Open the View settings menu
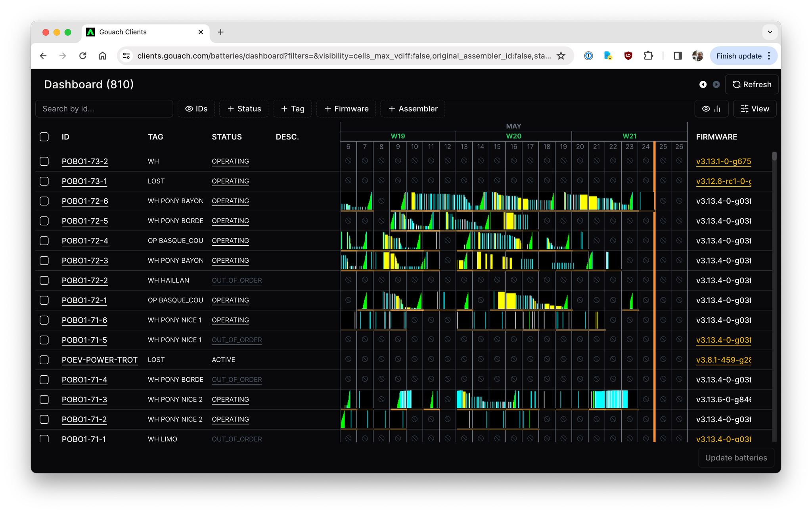 pos(755,109)
